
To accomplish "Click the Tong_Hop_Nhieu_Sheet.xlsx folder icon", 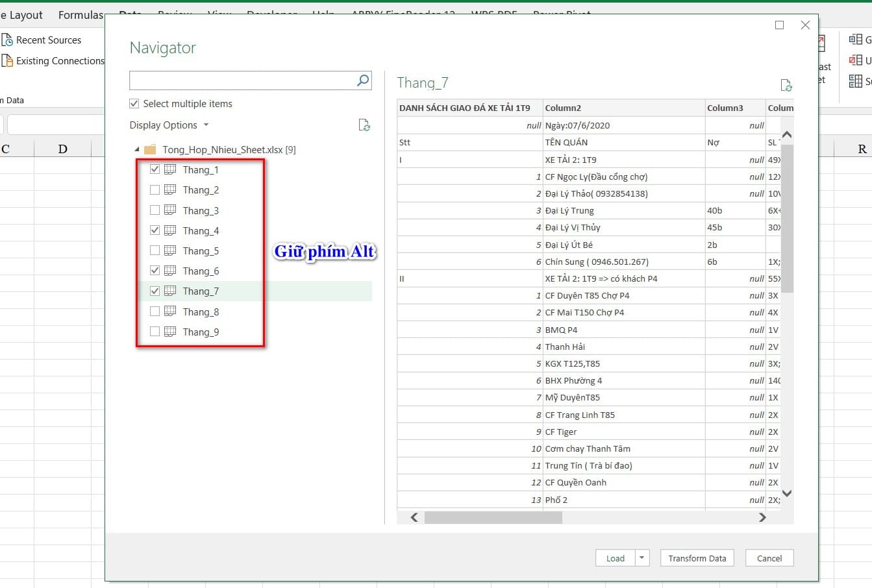I will pyautogui.click(x=150, y=149).
